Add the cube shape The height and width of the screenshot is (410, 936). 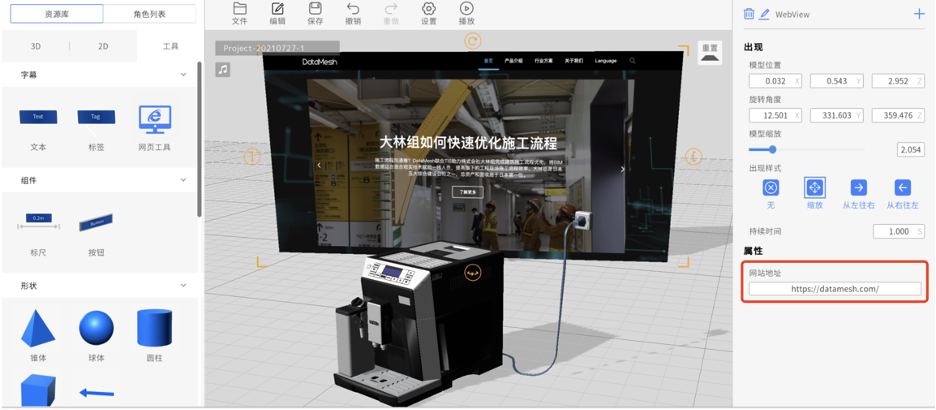click(x=38, y=391)
